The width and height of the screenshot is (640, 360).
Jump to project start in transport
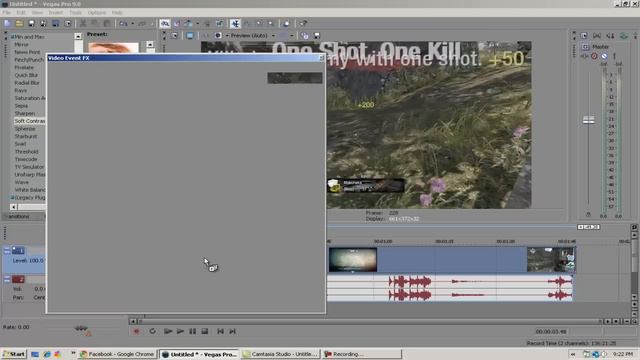(220, 331)
